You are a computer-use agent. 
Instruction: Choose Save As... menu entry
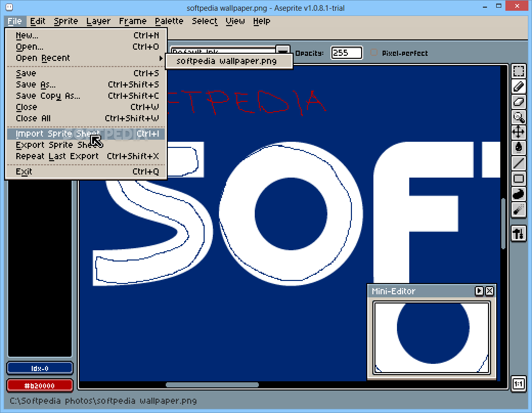point(86,84)
